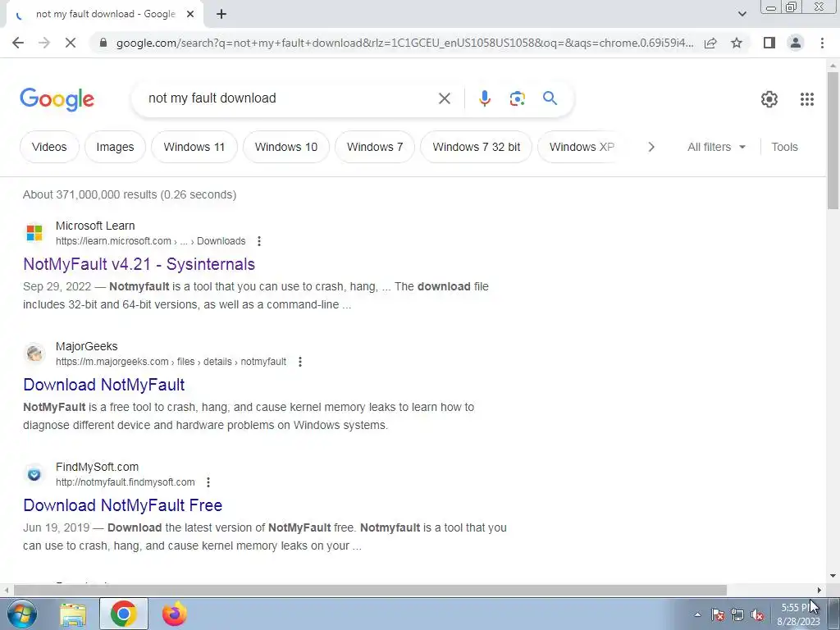Open the Chrome side panel

pos(769,43)
